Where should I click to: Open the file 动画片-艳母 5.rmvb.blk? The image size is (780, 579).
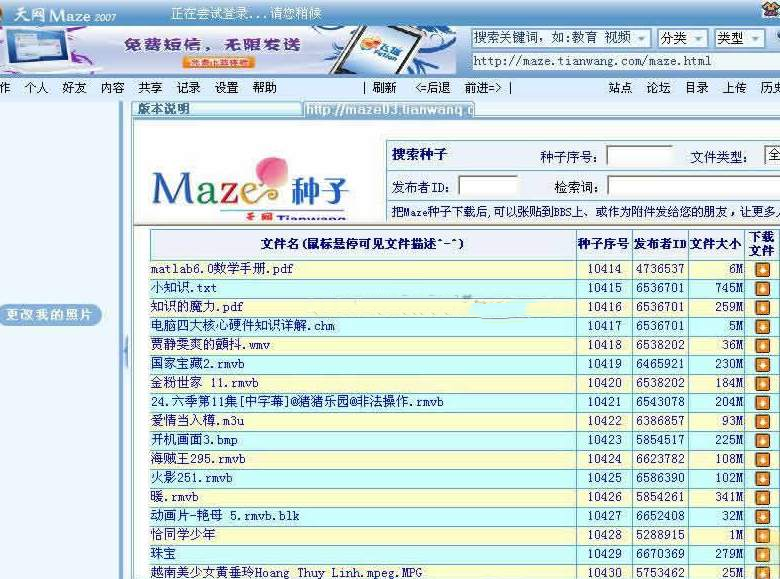[x=225, y=515]
